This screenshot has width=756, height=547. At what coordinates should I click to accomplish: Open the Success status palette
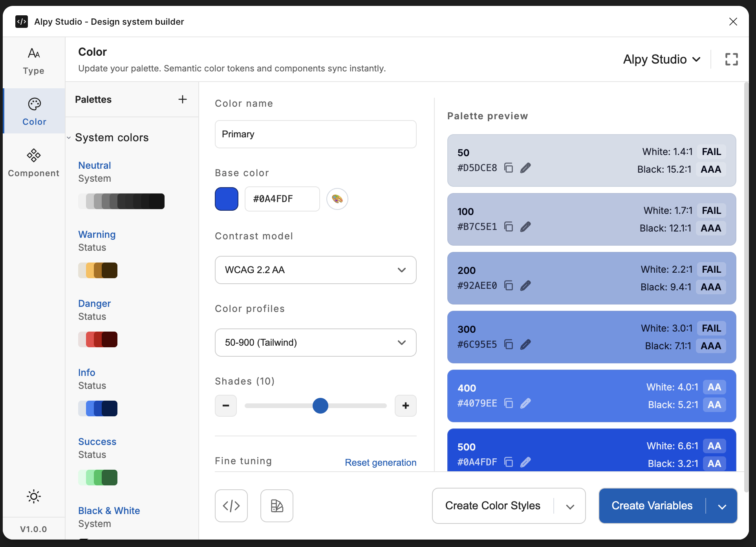tap(97, 441)
